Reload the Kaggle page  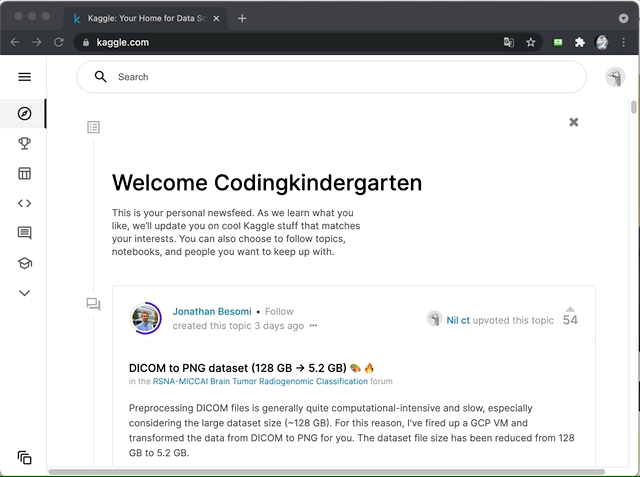(x=59, y=42)
